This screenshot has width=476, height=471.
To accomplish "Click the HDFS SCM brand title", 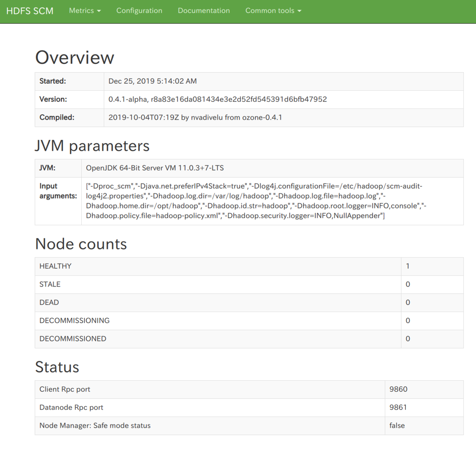I will point(30,11).
